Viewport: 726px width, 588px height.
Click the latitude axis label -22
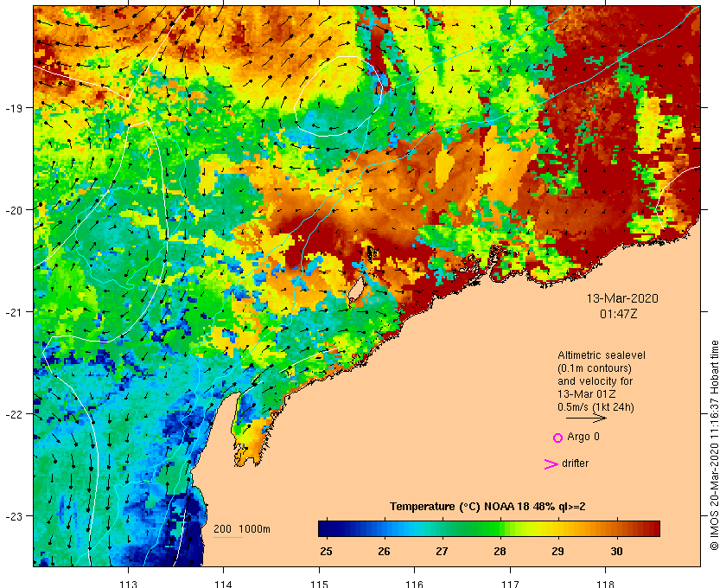point(14,414)
